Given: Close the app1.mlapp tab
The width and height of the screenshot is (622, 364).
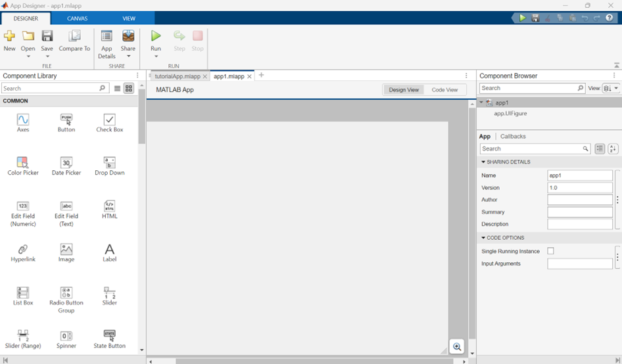Looking at the screenshot, I should (249, 76).
